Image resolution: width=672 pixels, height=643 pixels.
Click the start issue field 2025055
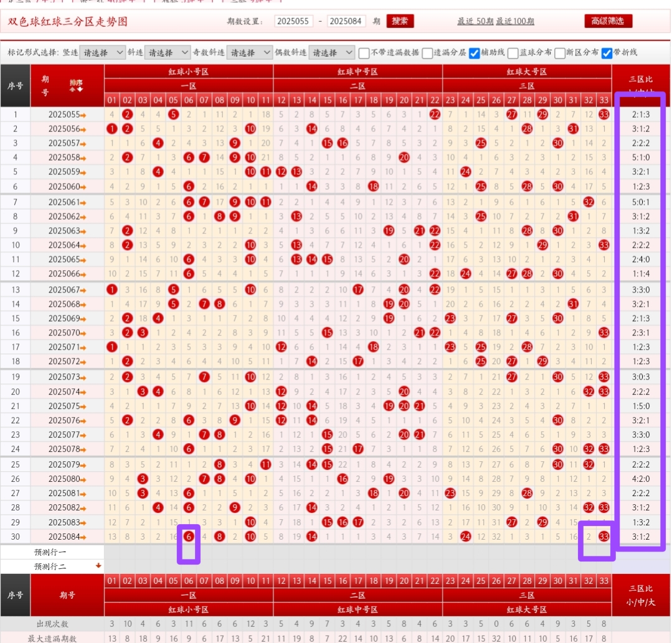pos(293,21)
